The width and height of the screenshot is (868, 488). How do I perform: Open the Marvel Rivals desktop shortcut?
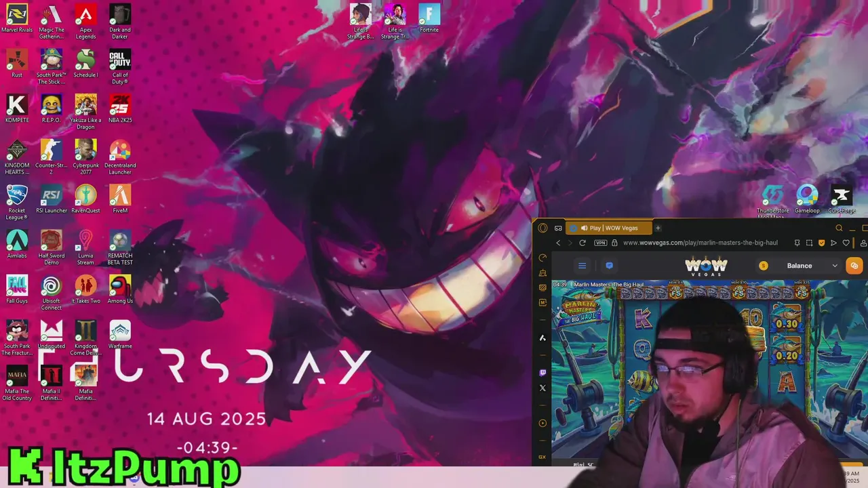[x=17, y=19]
